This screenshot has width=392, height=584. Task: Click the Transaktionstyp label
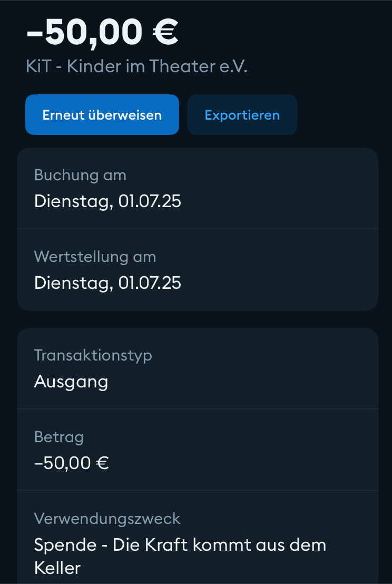(x=93, y=355)
